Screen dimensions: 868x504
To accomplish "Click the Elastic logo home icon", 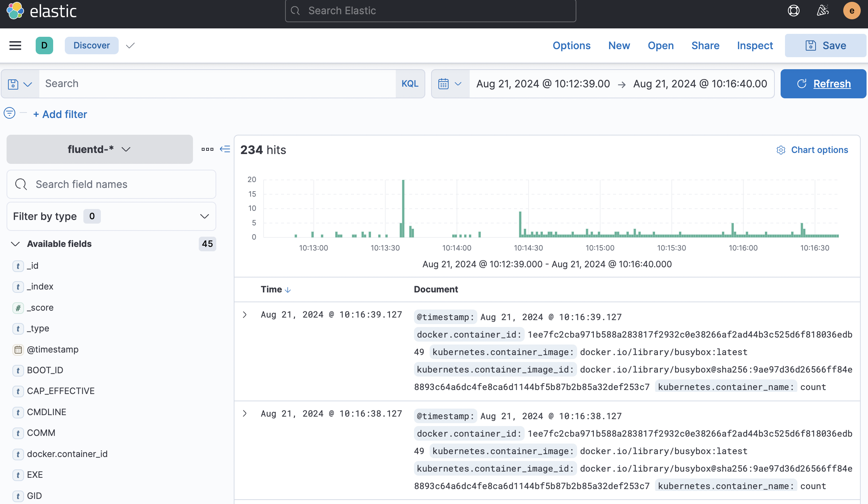I will (x=15, y=11).
